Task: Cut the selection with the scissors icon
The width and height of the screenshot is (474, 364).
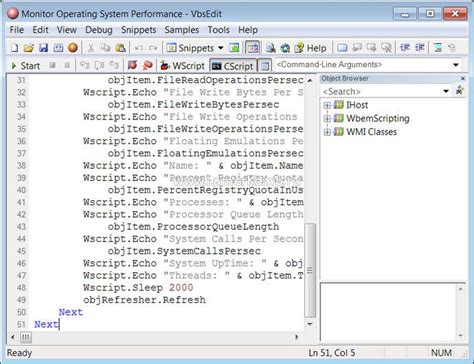Action: coord(90,48)
